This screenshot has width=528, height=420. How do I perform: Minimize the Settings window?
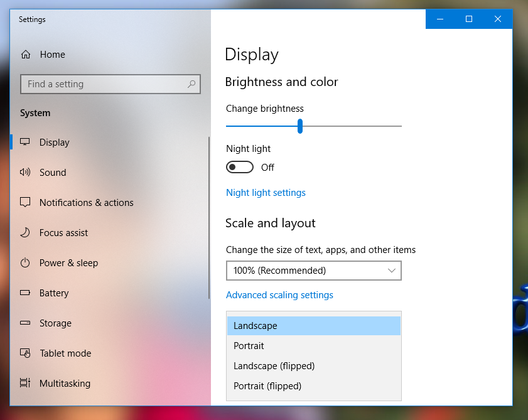coord(439,19)
